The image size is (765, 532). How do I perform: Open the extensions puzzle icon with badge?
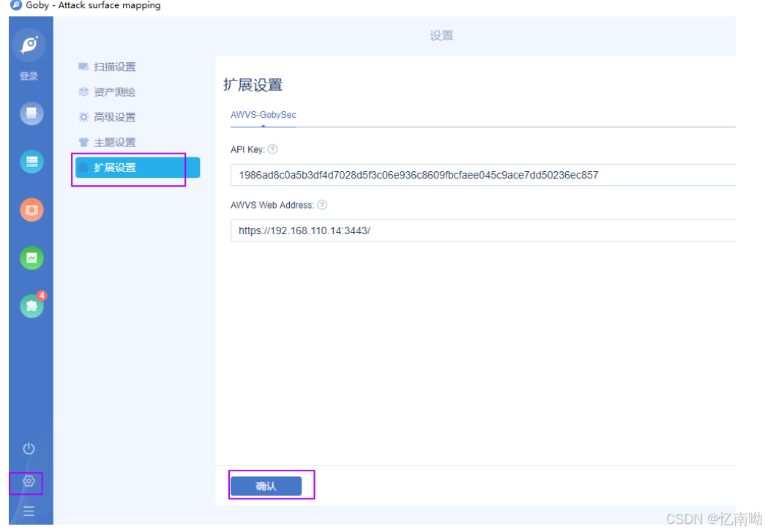(x=31, y=306)
